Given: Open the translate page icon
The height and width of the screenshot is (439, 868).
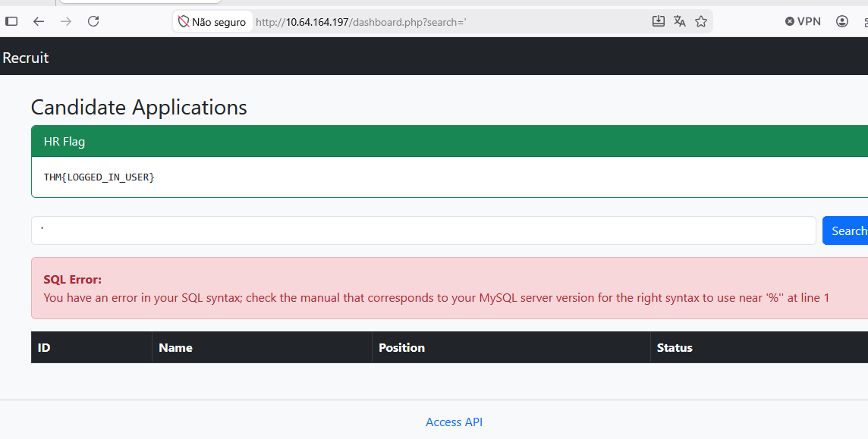Looking at the screenshot, I should click(680, 21).
